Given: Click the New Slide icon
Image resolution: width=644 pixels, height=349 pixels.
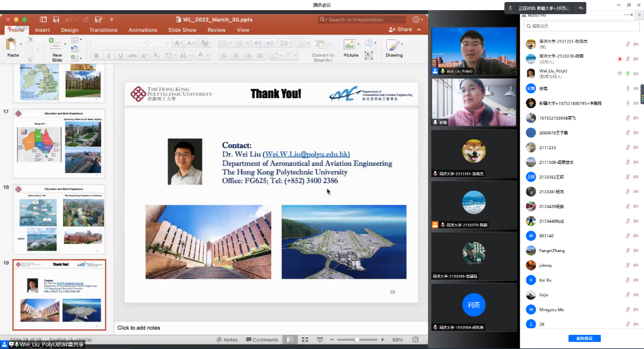Looking at the screenshot, I should pyautogui.click(x=56, y=45).
